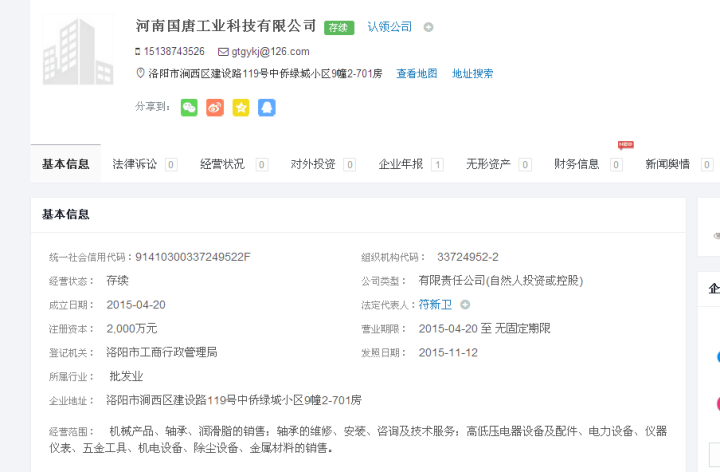
Task: Share to Weibo via red icon
Action: tap(215, 107)
